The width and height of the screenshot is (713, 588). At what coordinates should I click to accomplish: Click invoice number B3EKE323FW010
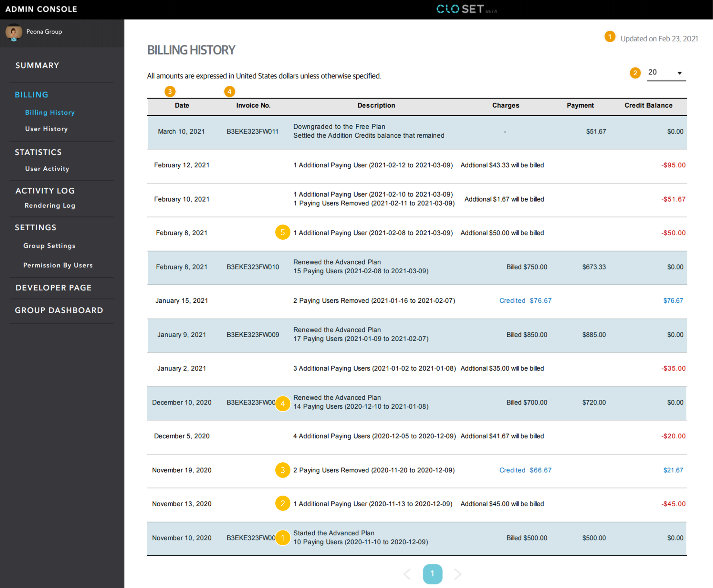pos(253,267)
